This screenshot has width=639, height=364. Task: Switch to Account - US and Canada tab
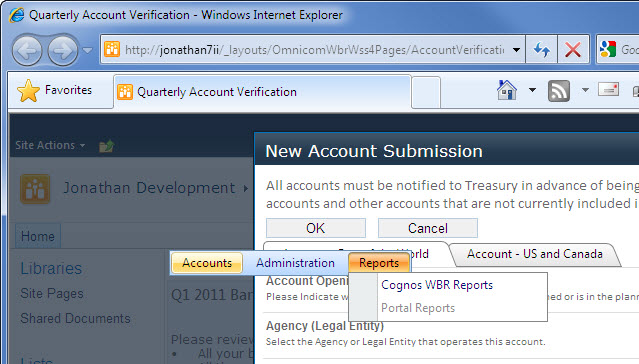coord(535,254)
